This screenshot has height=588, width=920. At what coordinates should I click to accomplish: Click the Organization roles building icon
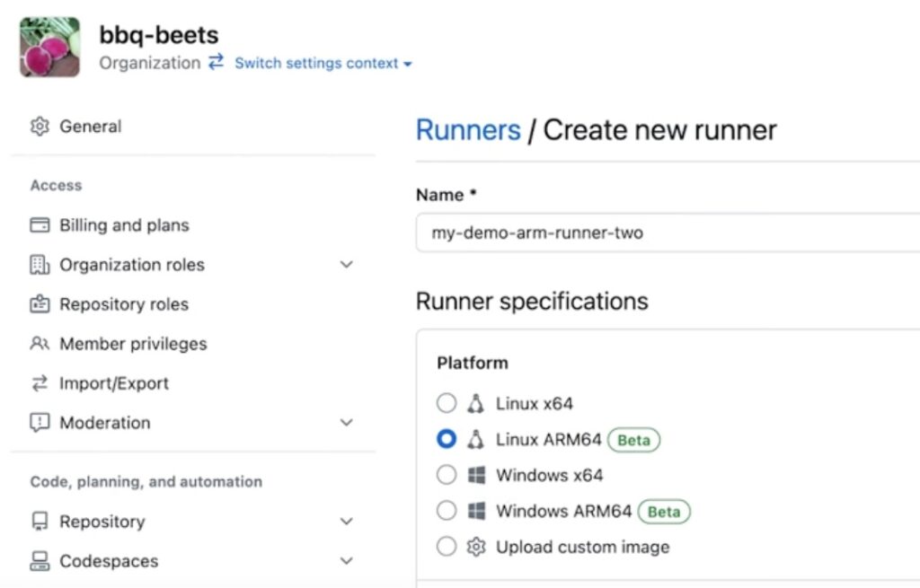click(x=40, y=265)
